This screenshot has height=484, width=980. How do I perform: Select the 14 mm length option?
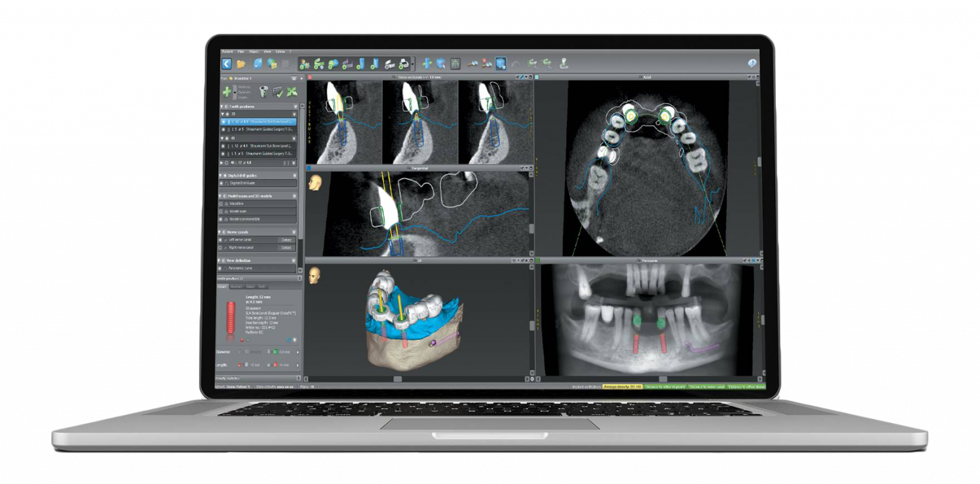[x=278, y=365]
